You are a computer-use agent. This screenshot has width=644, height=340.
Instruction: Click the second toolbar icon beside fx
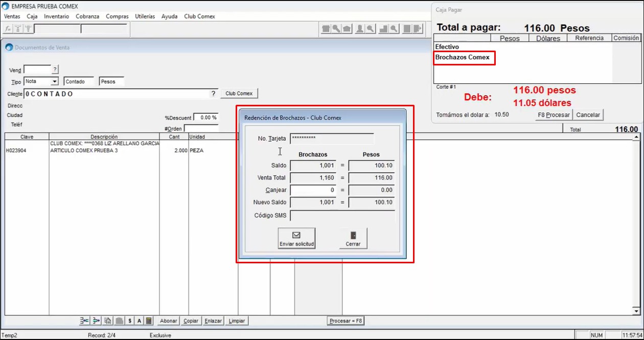pyautogui.click(x=17, y=29)
